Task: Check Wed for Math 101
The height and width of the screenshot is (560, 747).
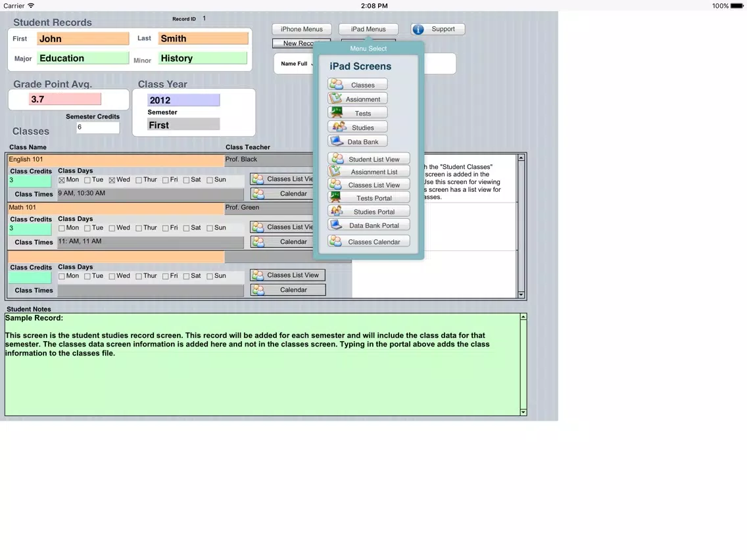Action: (x=112, y=228)
